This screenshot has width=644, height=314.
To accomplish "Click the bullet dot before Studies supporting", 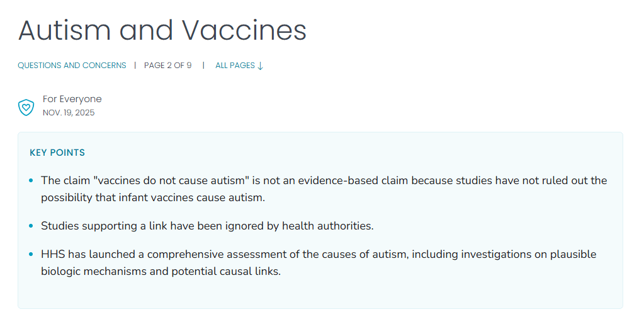I will tap(31, 226).
